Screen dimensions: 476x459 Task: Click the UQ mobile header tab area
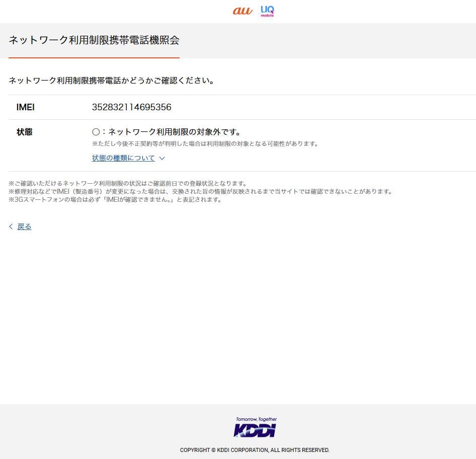pos(267,11)
